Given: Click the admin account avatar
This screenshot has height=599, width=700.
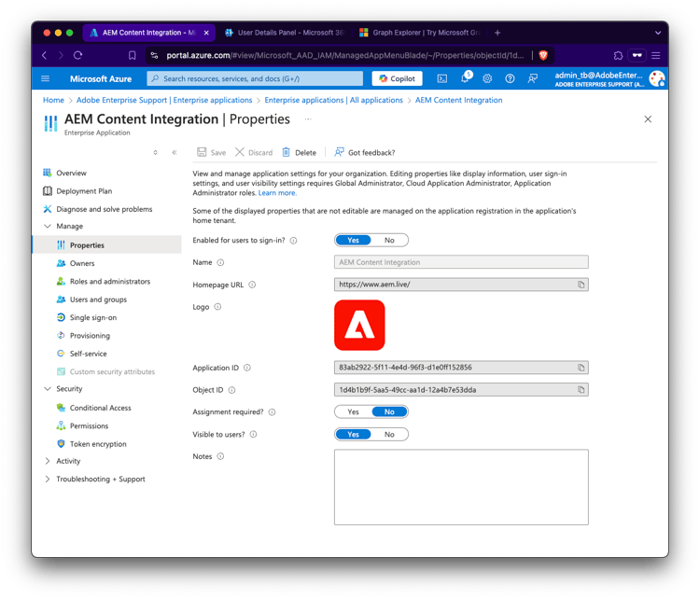Looking at the screenshot, I should coord(657,78).
